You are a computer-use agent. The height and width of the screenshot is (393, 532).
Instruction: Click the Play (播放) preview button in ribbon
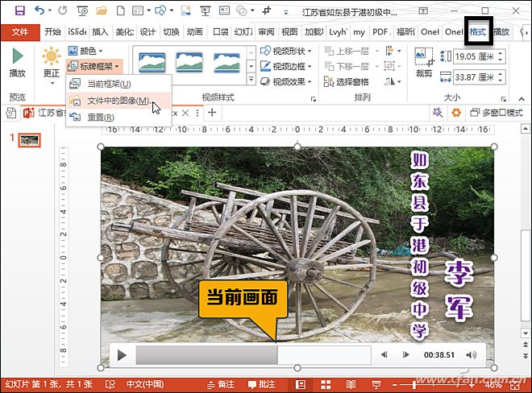(x=17, y=62)
